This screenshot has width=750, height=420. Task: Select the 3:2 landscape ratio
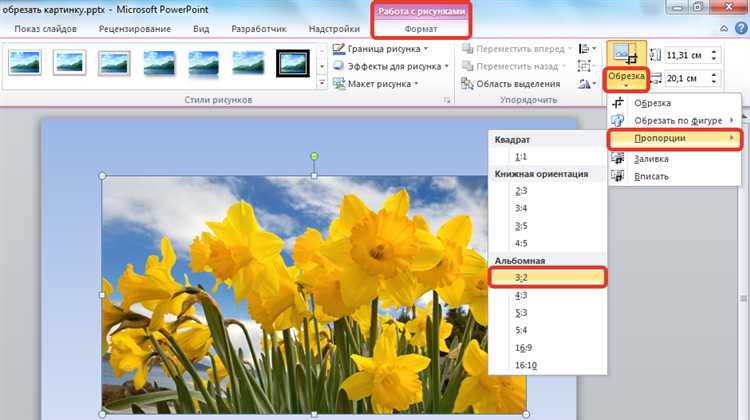click(548, 277)
